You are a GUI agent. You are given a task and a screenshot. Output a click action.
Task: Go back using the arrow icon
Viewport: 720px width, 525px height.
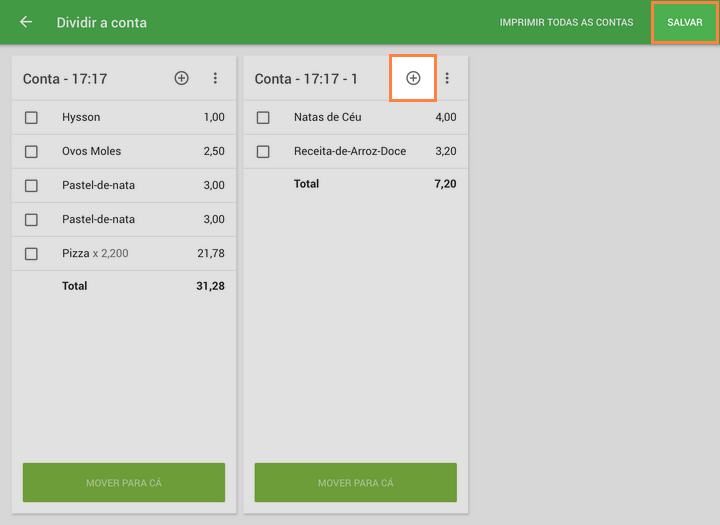pos(26,22)
